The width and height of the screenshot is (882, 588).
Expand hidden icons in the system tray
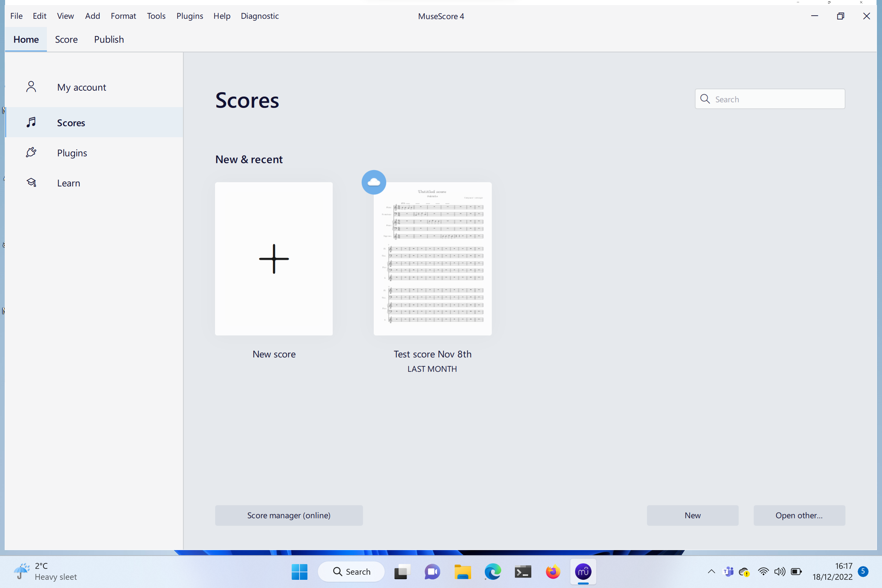[x=711, y=572]
